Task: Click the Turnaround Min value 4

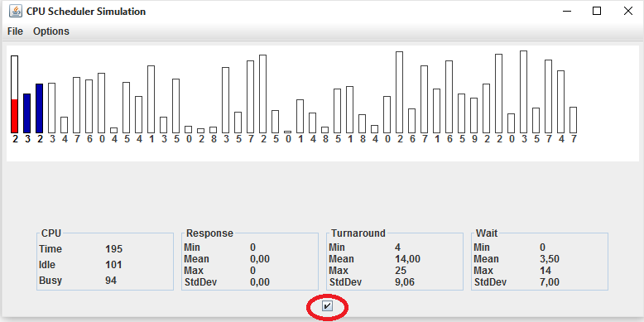Action: point(397,248)
